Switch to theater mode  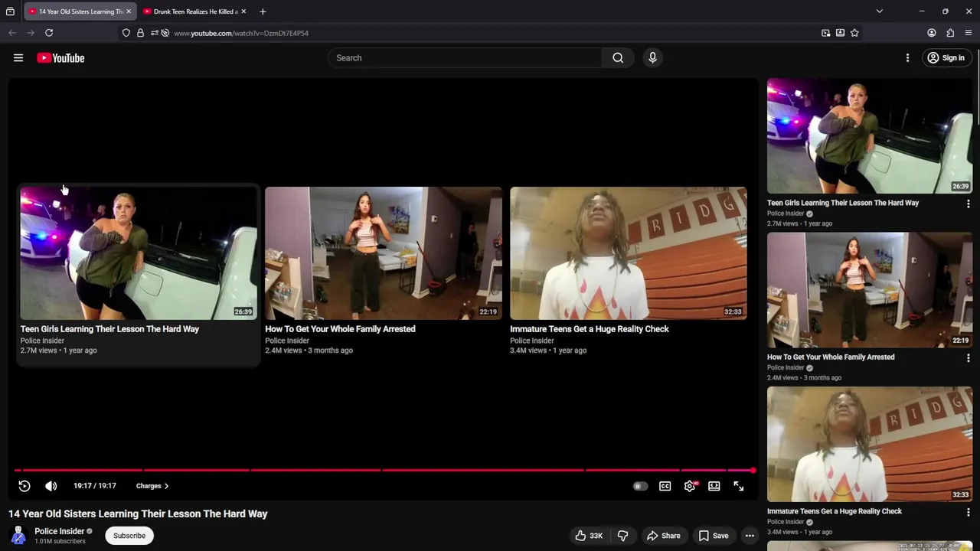(x=714, y=486)
